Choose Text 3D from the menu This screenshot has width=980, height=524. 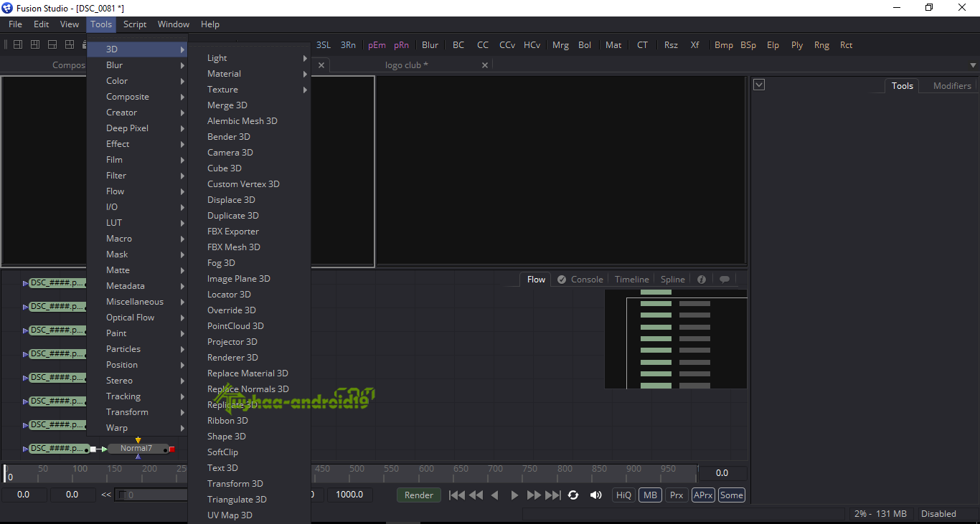click(249, 468)
